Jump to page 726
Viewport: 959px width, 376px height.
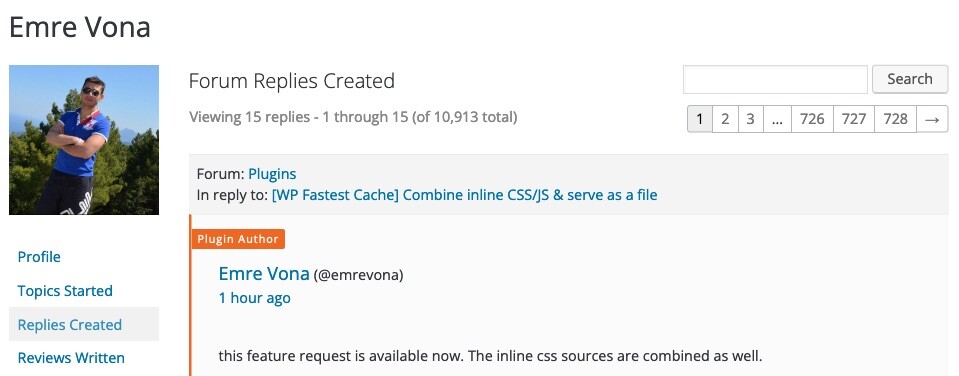812,119
